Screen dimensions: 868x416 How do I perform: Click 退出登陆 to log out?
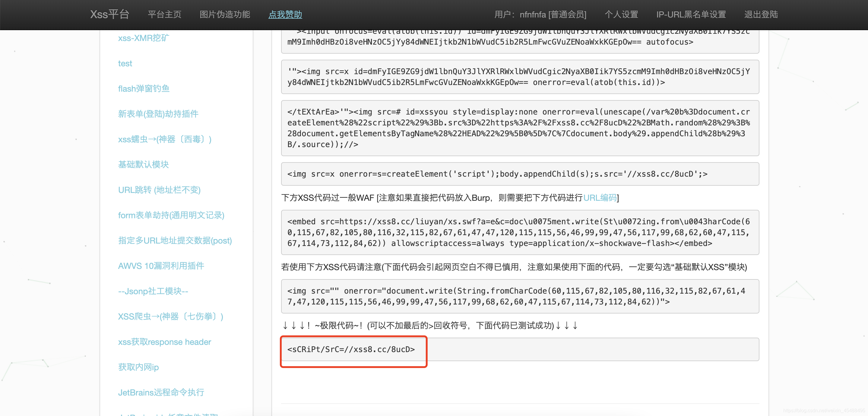[761, 14]
